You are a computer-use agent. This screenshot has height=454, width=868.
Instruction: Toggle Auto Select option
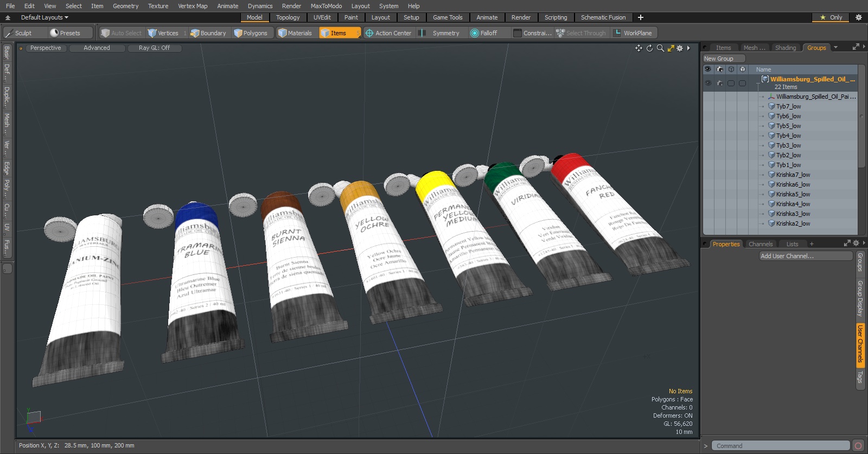[122, 33]
